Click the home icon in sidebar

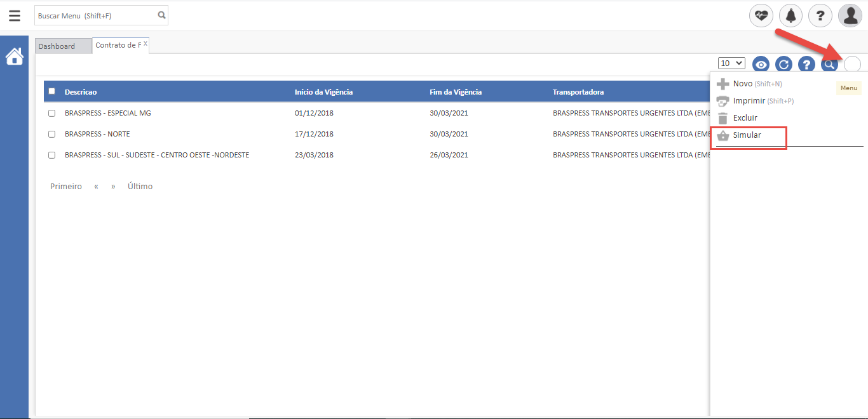tap(15, 57)
